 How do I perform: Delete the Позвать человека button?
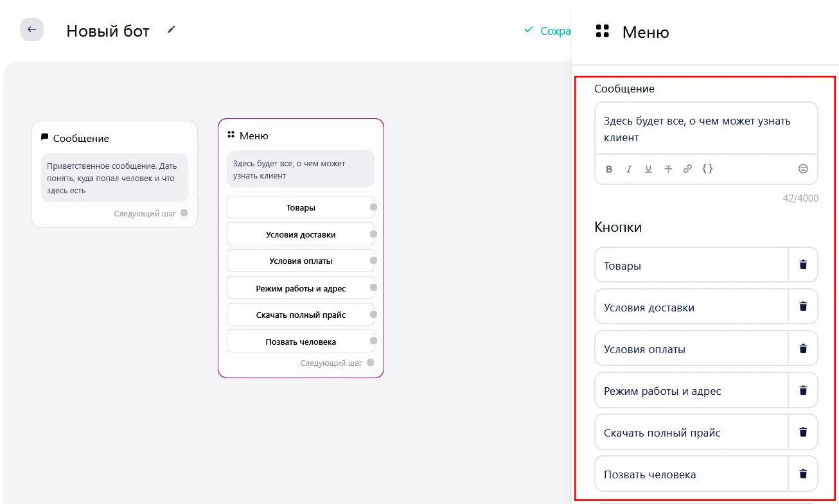pyautogui.click(x=803, y=474)
